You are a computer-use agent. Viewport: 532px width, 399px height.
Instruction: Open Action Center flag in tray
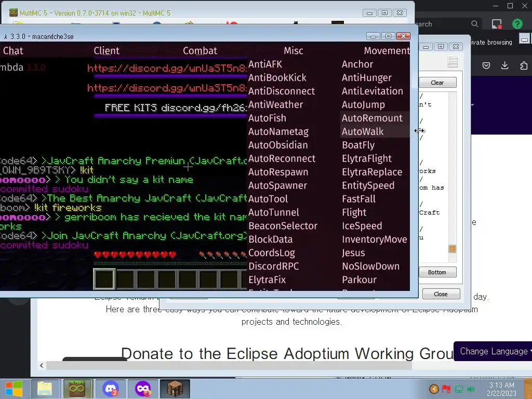coord(446,389)
